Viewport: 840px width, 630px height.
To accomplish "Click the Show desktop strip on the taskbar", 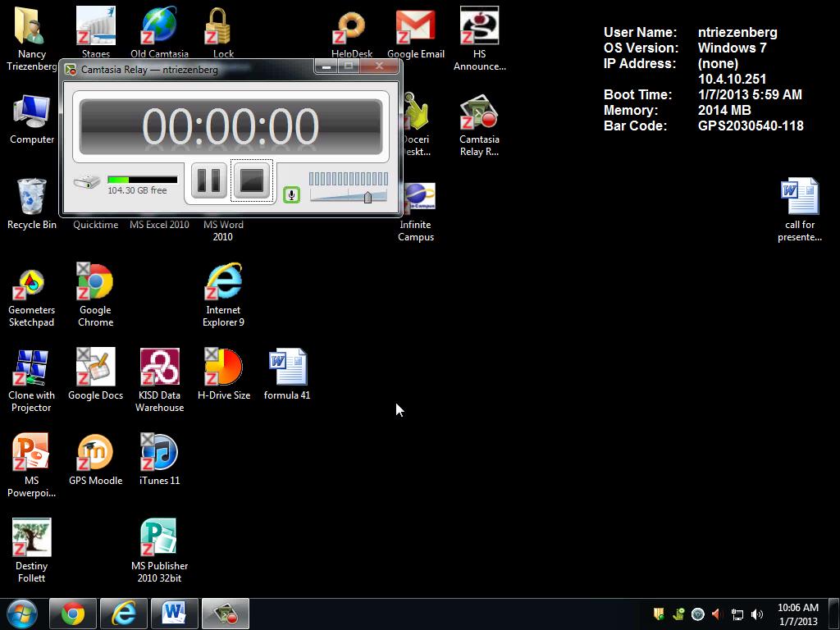I will [834, 614].
